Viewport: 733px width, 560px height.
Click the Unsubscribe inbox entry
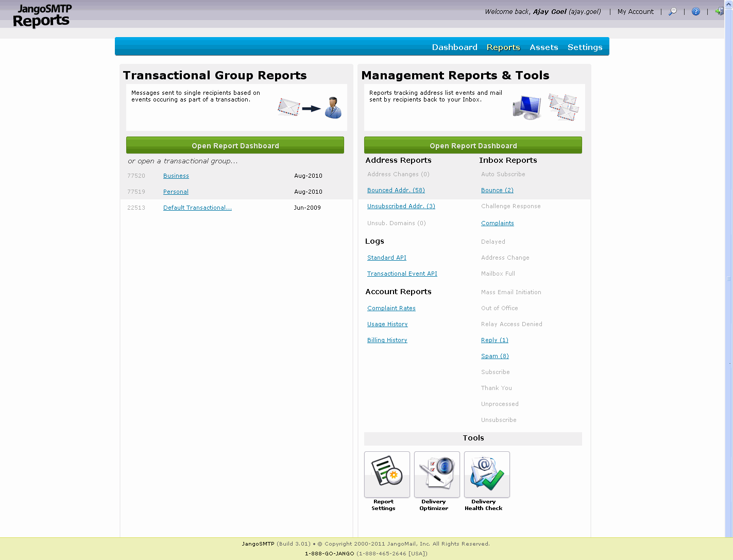coord(499,420)
